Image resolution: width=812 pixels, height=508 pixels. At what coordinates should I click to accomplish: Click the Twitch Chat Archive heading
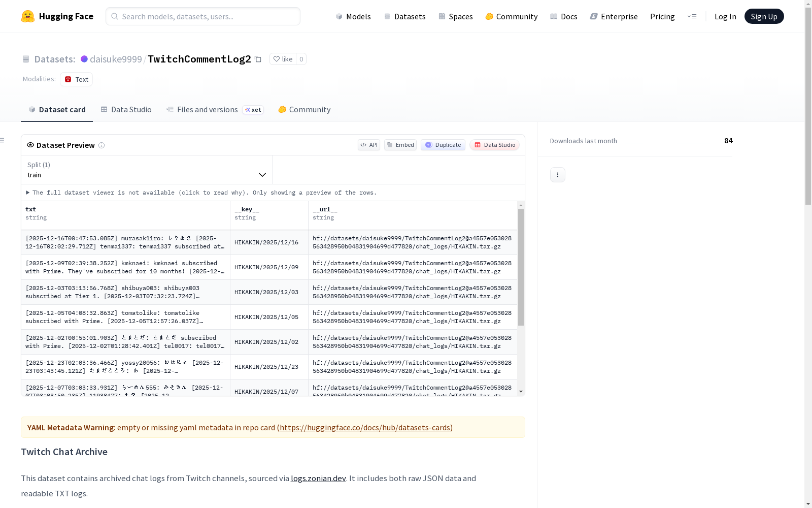[x=64, y=452]
